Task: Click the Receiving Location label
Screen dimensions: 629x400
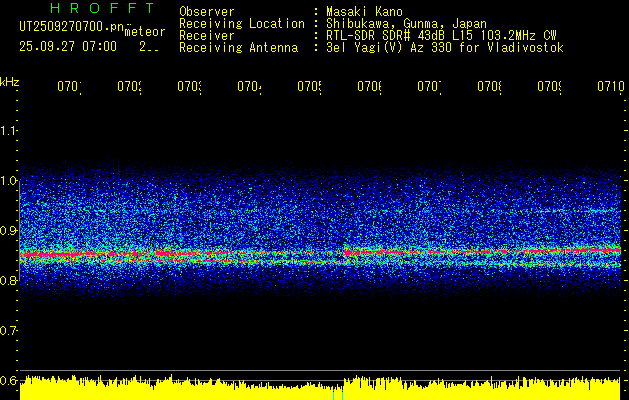Action: [x=242, y=24]
